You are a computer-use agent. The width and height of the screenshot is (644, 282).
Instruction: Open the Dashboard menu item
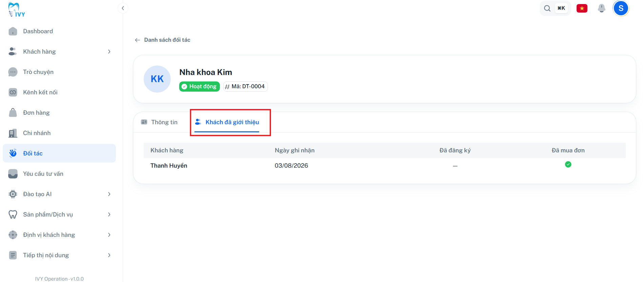click(59, 31)
